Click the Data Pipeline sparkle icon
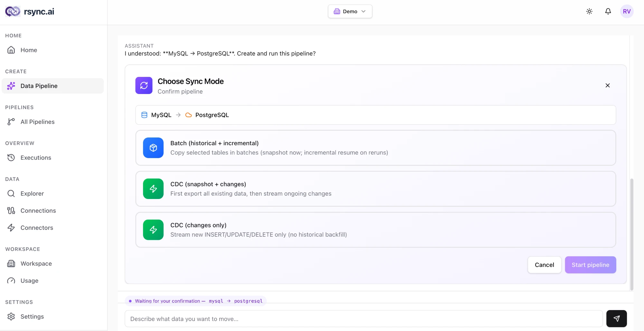 click(x=11, y=86)
